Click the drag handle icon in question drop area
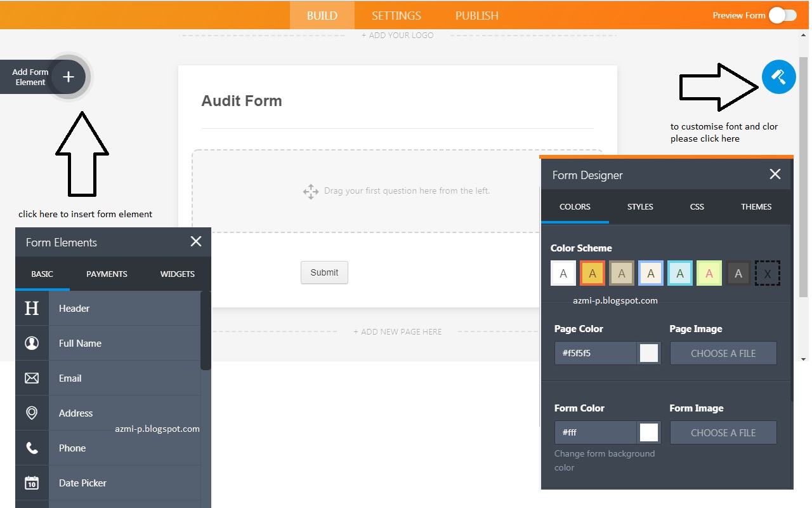The width and height of the screenshot is (812, 508). pyautogui.click(x=310, y=191)
